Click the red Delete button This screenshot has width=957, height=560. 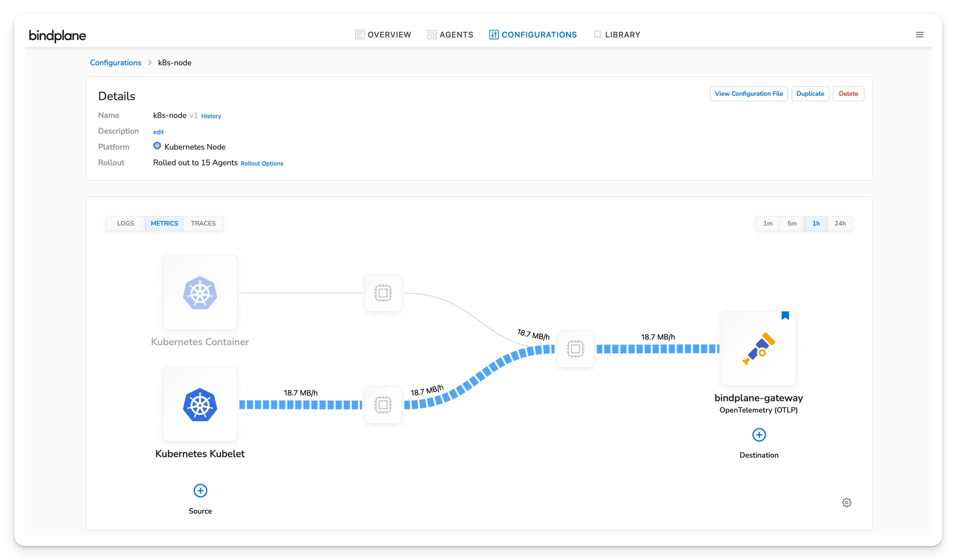(x=848, y=94)
